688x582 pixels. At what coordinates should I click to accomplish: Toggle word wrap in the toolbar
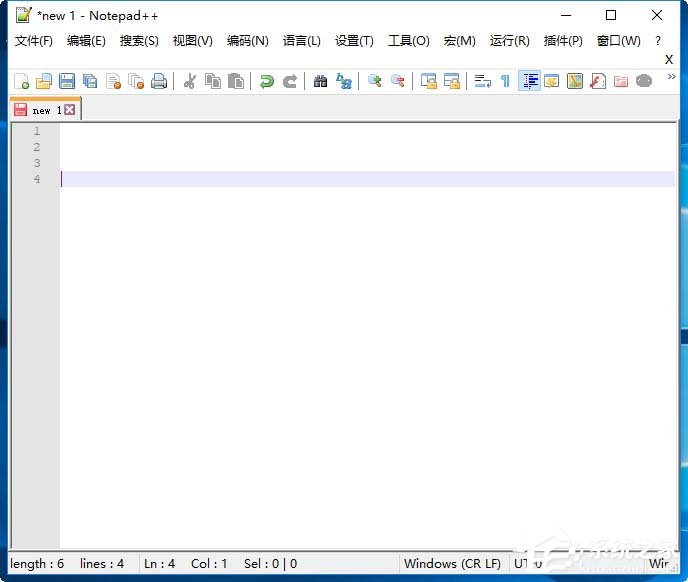482,81
